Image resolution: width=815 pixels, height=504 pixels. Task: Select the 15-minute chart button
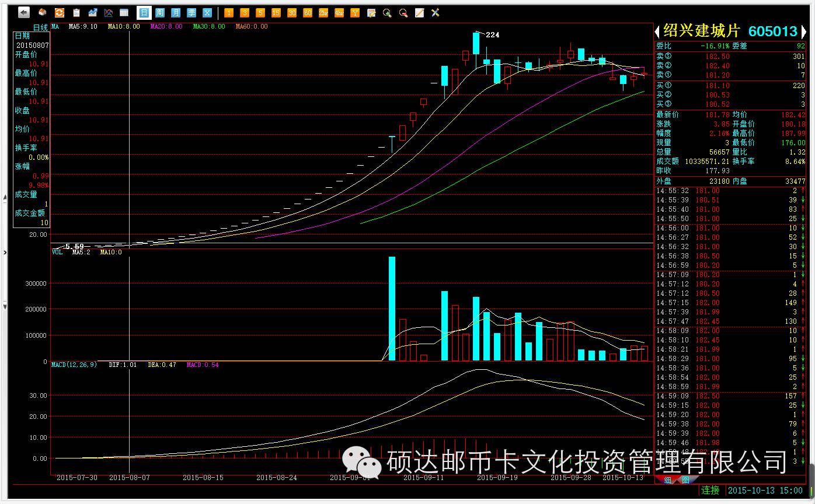[x=276, y=12]
